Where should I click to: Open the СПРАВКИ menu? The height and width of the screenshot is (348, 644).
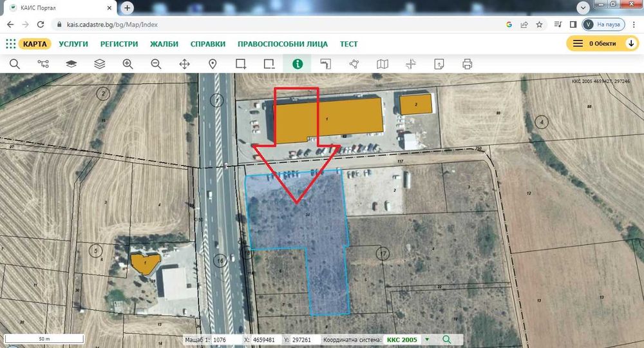coord(208,44)
